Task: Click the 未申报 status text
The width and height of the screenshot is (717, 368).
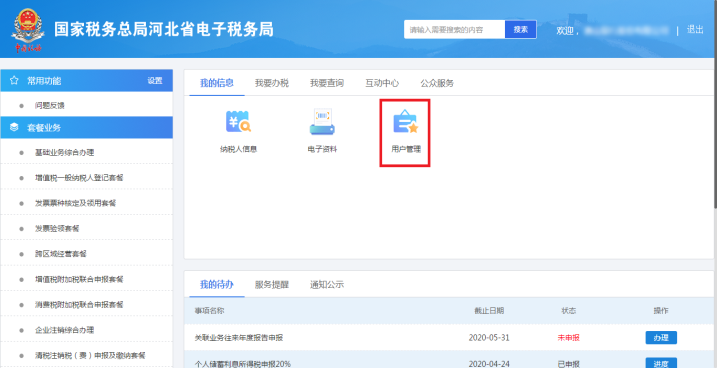Action: pos(568,338)
